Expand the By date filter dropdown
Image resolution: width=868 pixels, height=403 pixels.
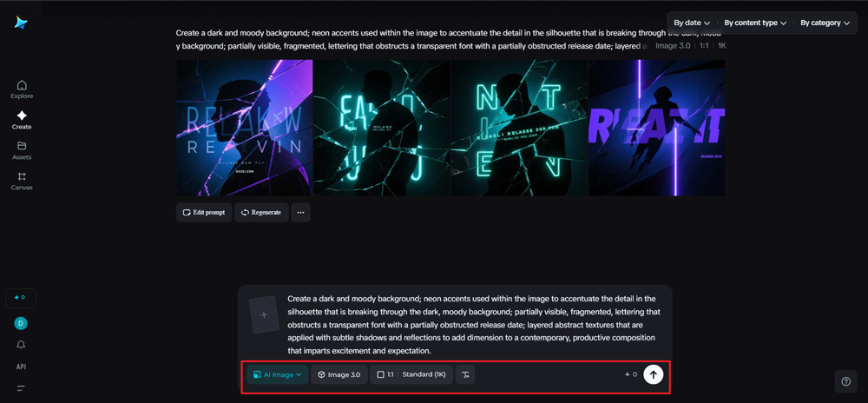pos(692,23)
